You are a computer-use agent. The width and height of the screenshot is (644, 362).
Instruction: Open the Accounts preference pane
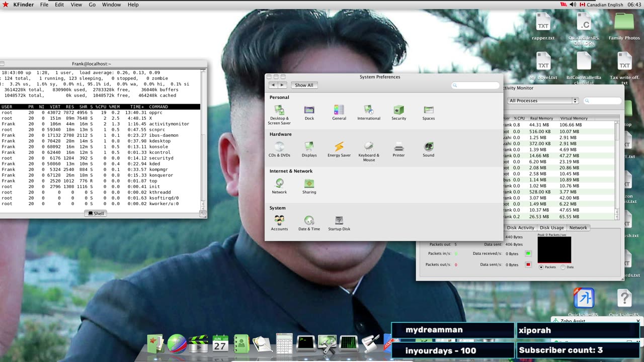[279, 223]
